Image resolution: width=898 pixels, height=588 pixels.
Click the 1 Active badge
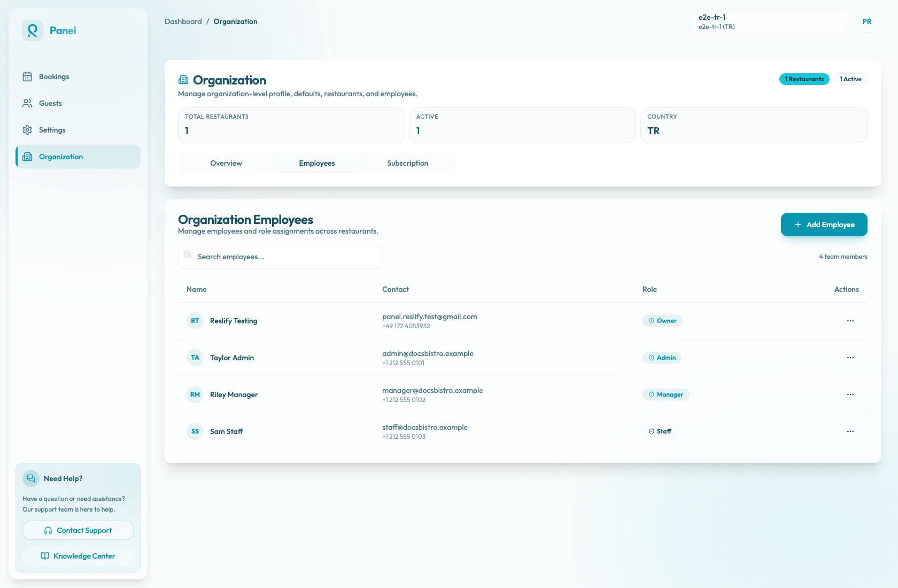(x=850, y=79)
